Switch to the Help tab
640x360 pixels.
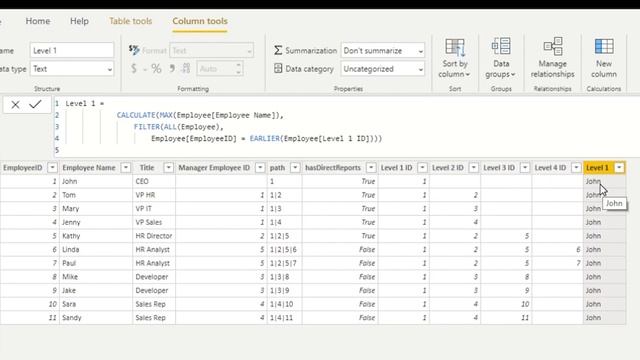click(79, 21)
